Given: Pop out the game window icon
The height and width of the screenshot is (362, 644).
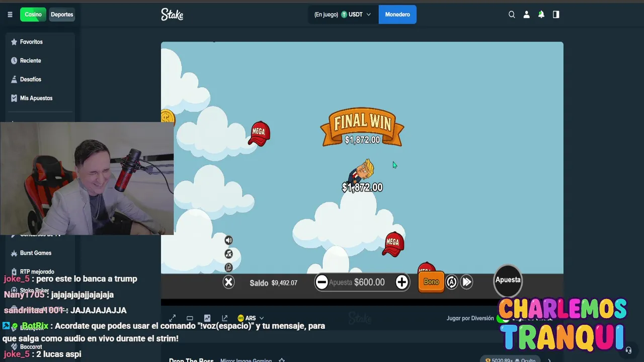Looking at the screenshot, I should click(x=224, y=318).
